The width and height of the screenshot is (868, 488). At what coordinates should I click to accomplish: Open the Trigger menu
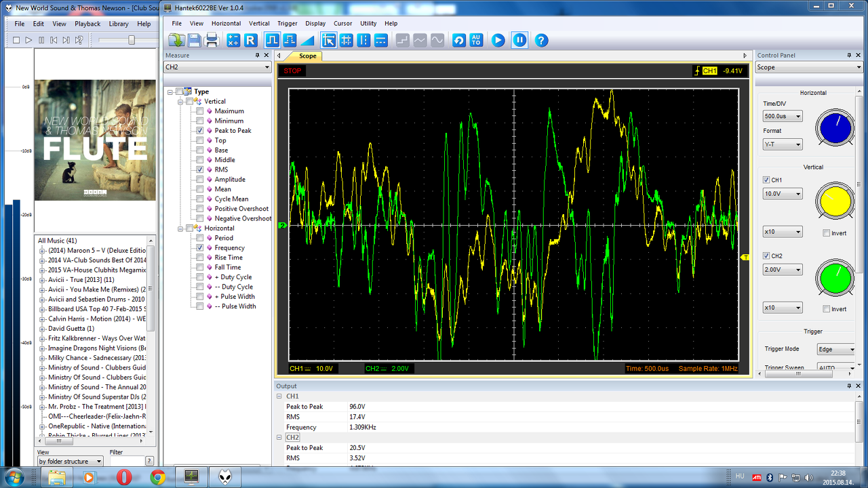pos(288,24)
